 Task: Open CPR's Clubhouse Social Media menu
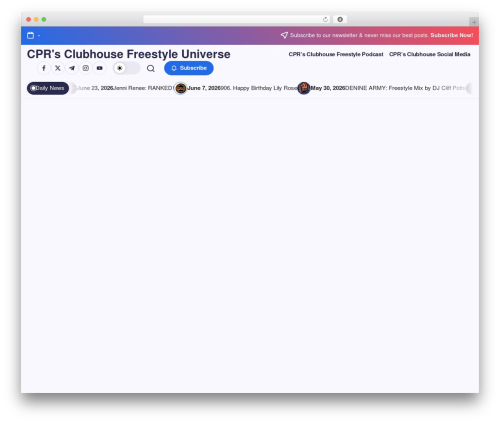click(x=430, y=54)
